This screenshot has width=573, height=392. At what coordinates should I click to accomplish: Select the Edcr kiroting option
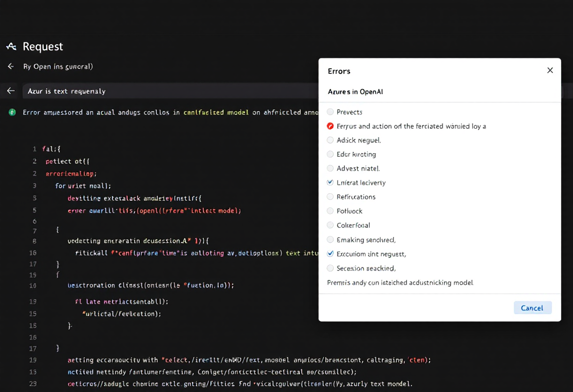coord(330,155)
